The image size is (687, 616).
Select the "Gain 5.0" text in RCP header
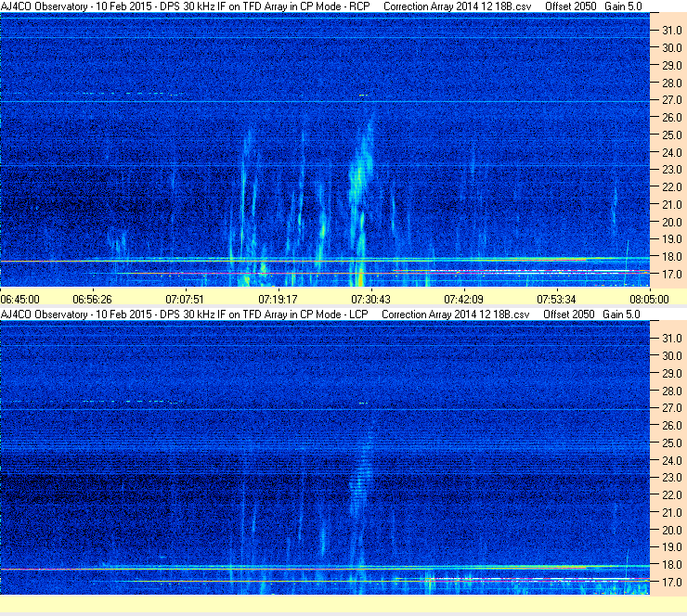tap(623, 6)
